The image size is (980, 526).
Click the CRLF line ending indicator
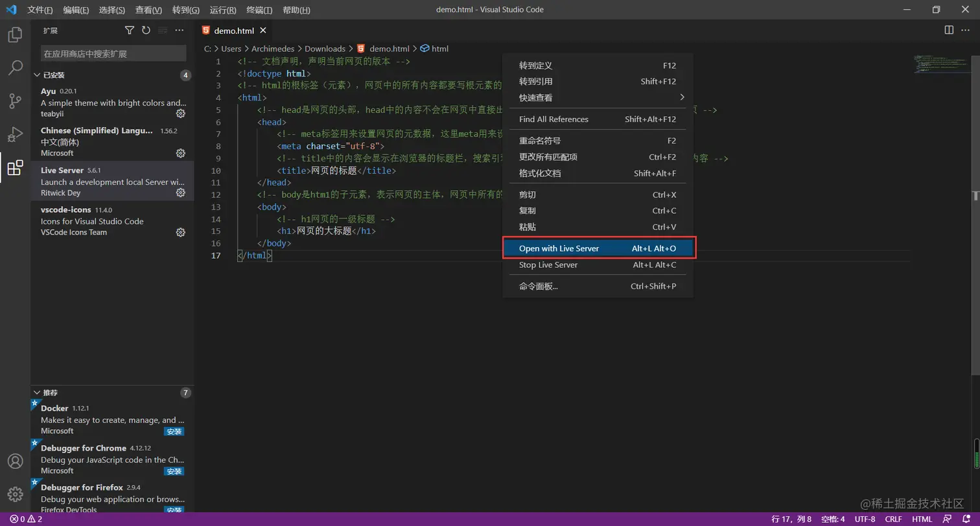pyautogui.click(x=893, y=519)
